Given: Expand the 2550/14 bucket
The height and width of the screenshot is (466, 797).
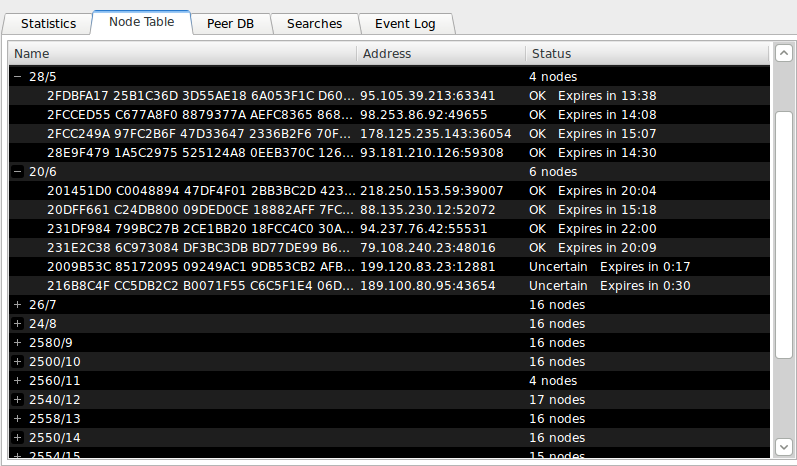Looking at the screenshot, I should coord(18,438).
